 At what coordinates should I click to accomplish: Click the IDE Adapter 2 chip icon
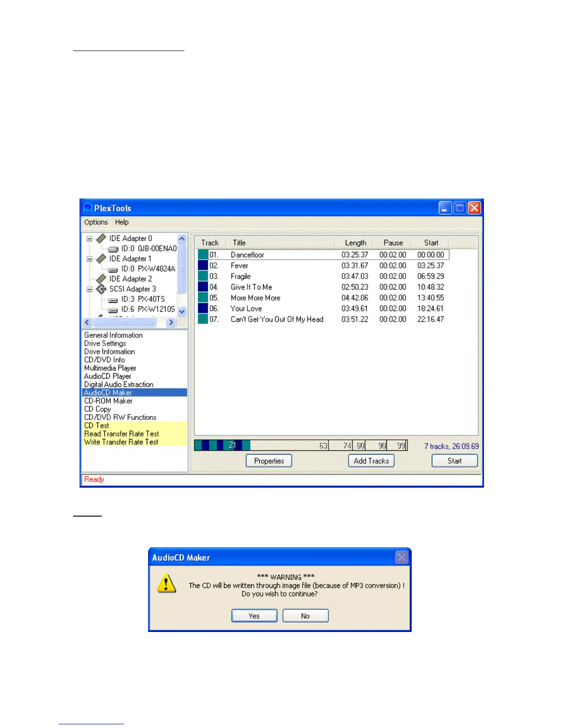101,279
